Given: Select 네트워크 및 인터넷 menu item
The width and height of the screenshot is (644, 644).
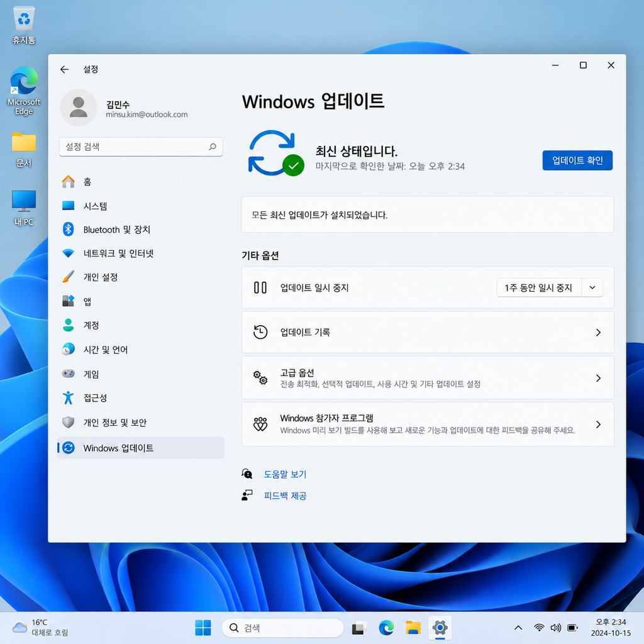Looking at the screenshot, I should (x=141, y=253).
